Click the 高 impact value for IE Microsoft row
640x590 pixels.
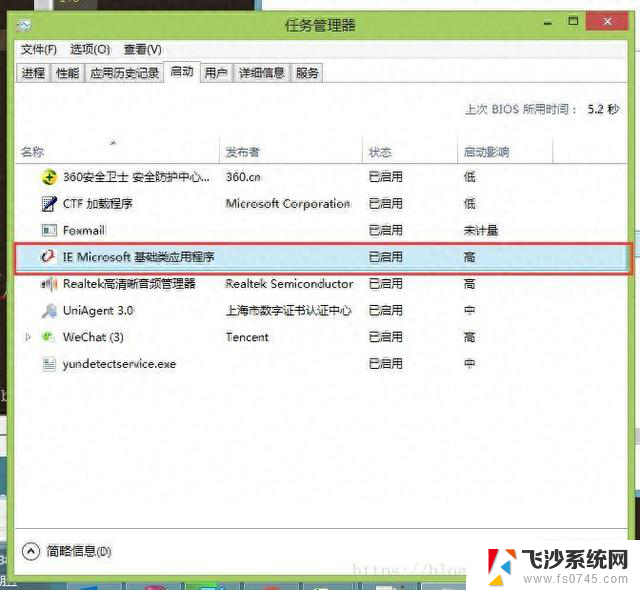tap(469, 257)
